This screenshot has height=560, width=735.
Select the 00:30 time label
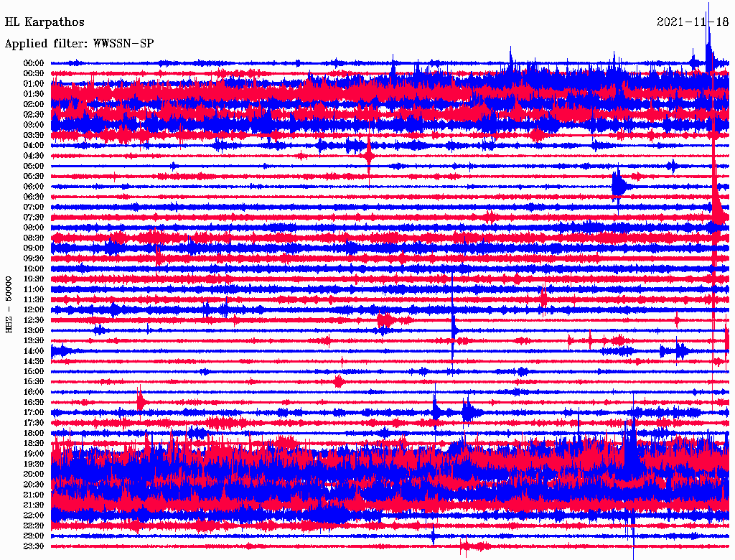[x=34, y=74]
